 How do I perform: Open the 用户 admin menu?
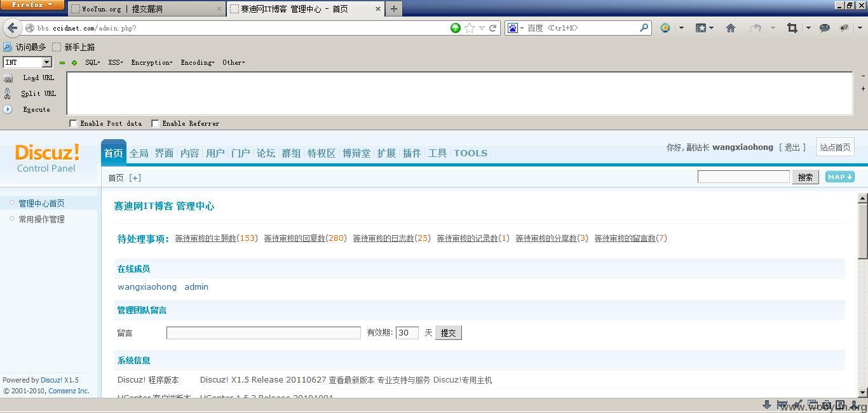tap(215, 153)
